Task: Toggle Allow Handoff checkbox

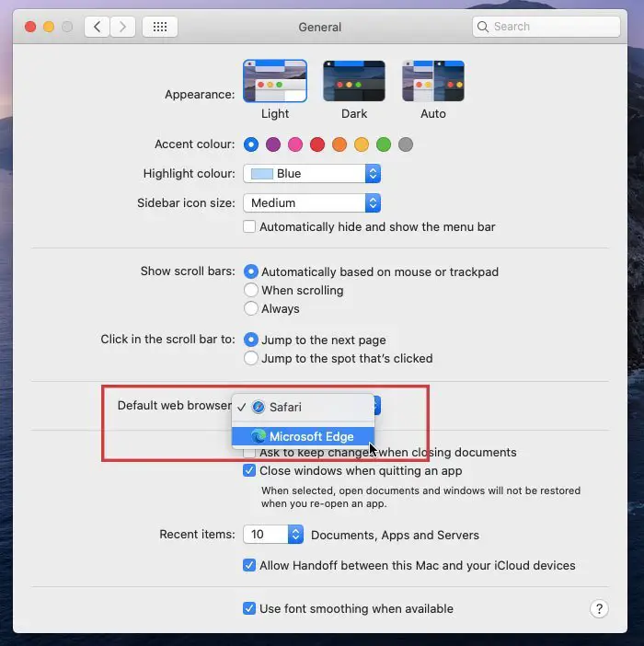Action: (x=249, y=565)
